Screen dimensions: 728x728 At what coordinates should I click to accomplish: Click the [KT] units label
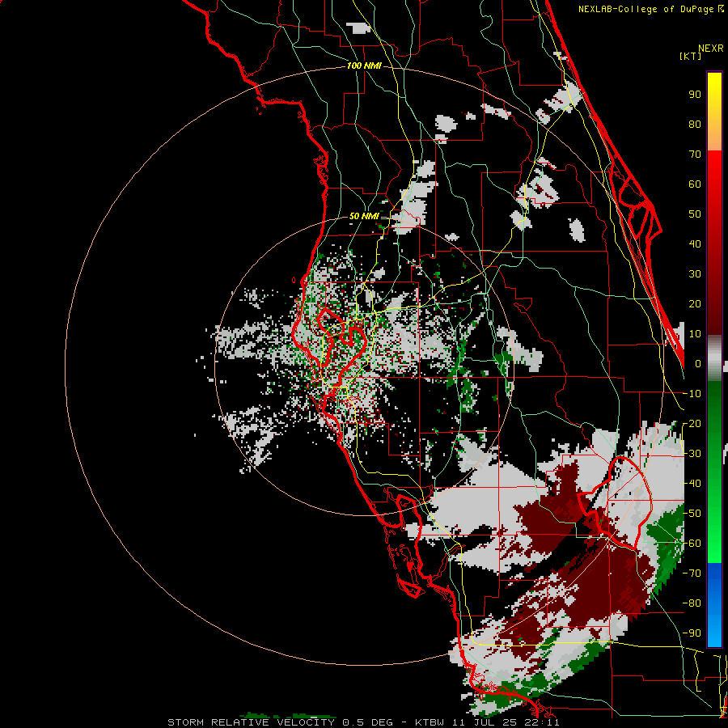[x=691, y=56]
